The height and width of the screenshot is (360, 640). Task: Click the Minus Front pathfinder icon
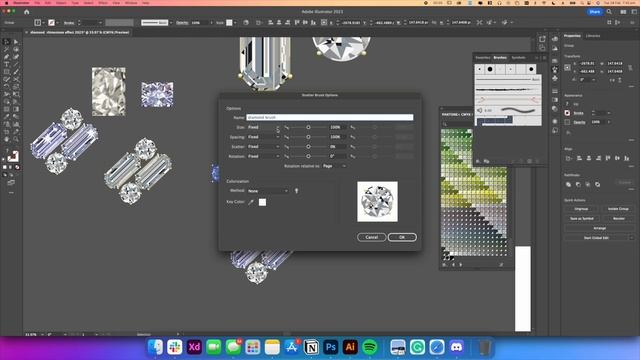(x=578, y=184)
